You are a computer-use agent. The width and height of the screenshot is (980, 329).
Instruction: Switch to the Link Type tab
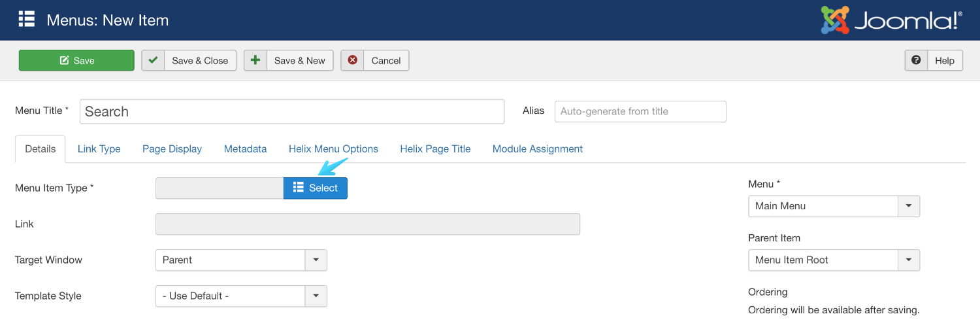[99, 148]
